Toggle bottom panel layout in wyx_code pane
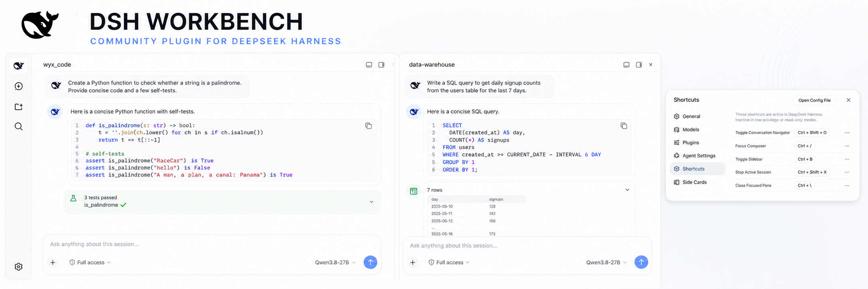This screenshot has height=289, width=868. pyautogui.click(x=369, y=65)
